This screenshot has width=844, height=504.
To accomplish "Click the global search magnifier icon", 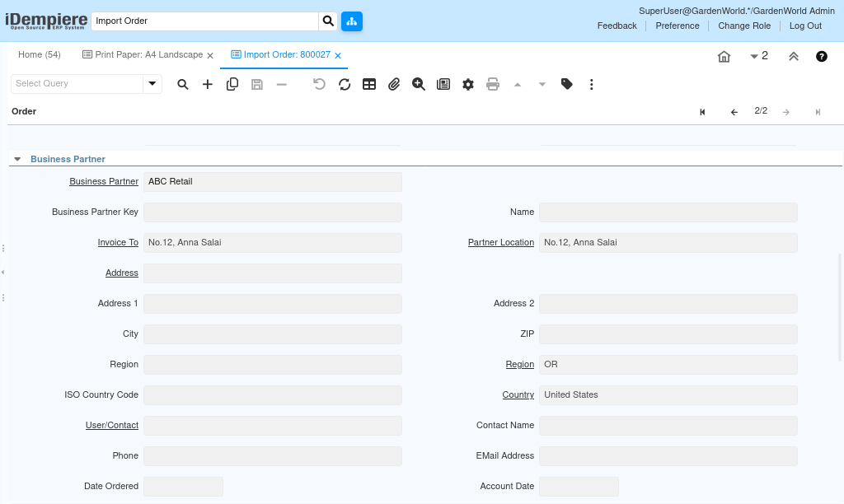I will pyautogui.click(x=328, y=21).
